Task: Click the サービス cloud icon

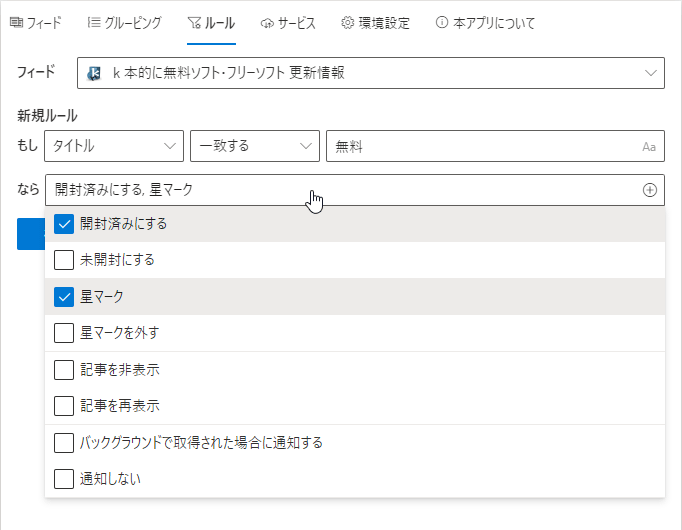Action: [267, 23]
